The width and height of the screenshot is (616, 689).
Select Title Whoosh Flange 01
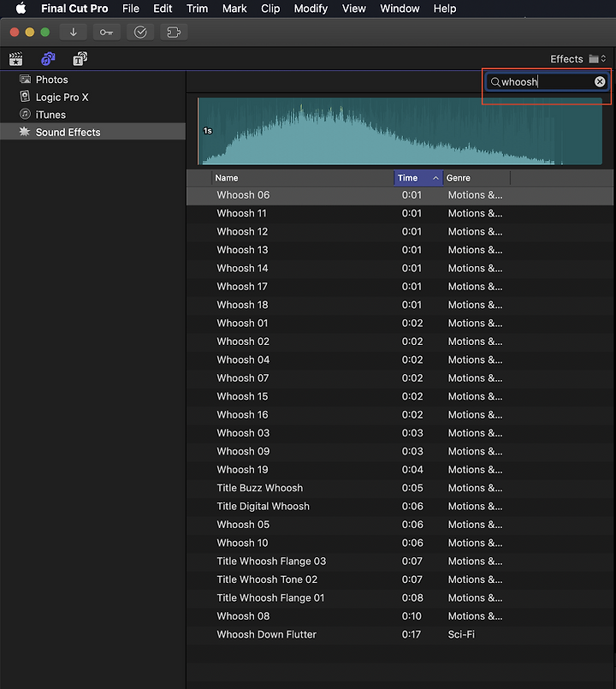coord(400,598)
